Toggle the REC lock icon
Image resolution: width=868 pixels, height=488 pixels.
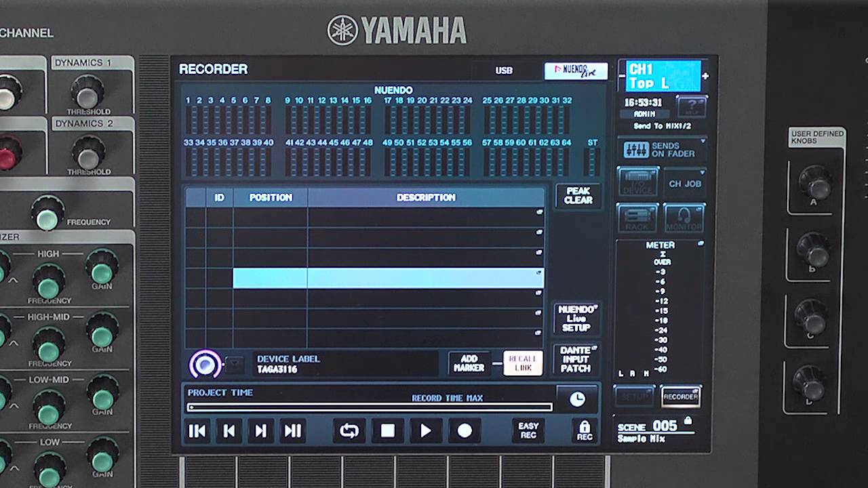585,431
